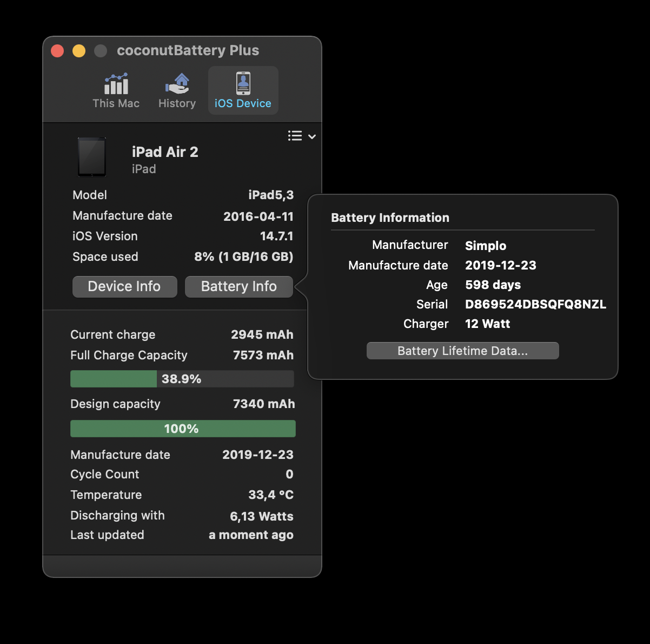Viewport: 650px width, 644px height.
Task: Select the iPad Air 2 title text
Action: (x=165, y=152)
